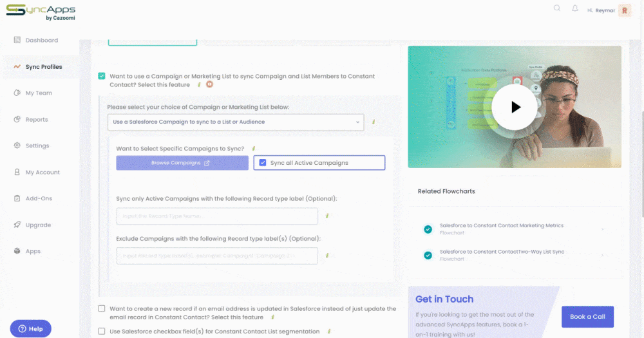644x338 pixels.
Task: Open Add-Ons menu item
Action: tap(39, 198)
